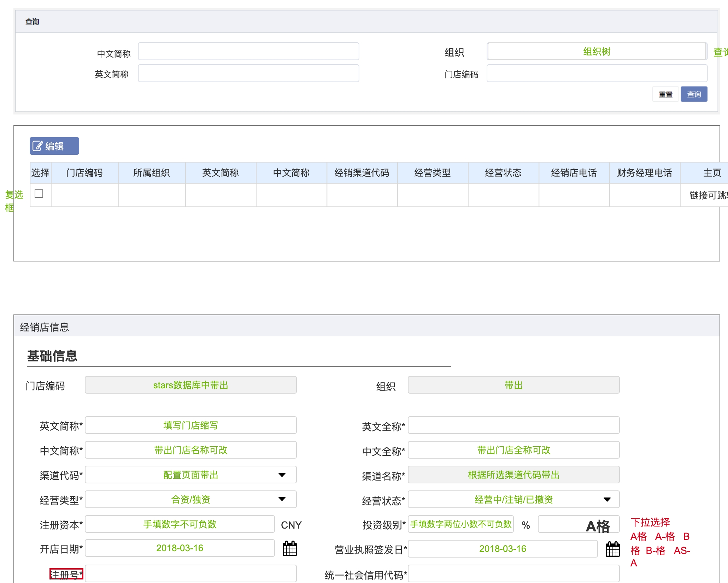This screenshot has width=728, height=583.
Task: Click the 营业执照签发日 date field
Action: pos(503,549)
